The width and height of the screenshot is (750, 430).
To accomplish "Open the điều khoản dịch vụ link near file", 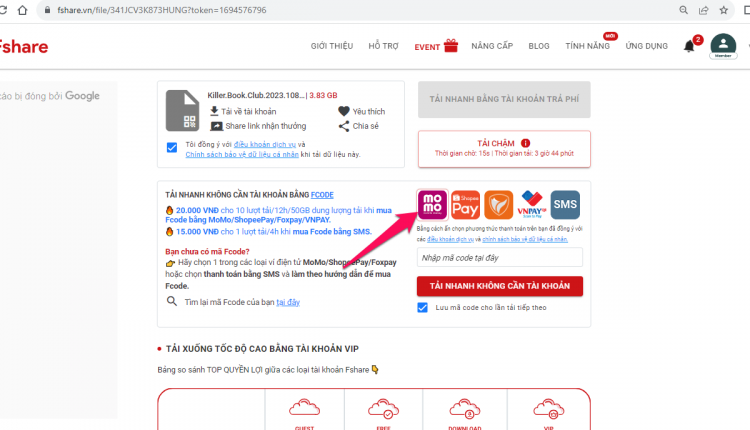I will click(265, 144).
